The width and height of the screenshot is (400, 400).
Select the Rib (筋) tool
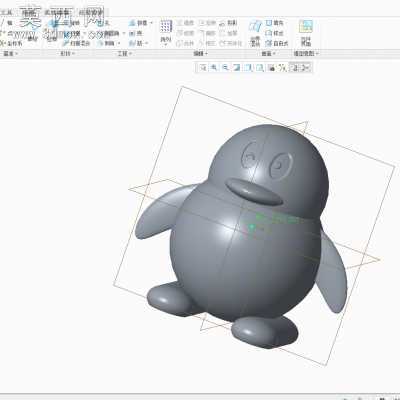coord(136,43)
